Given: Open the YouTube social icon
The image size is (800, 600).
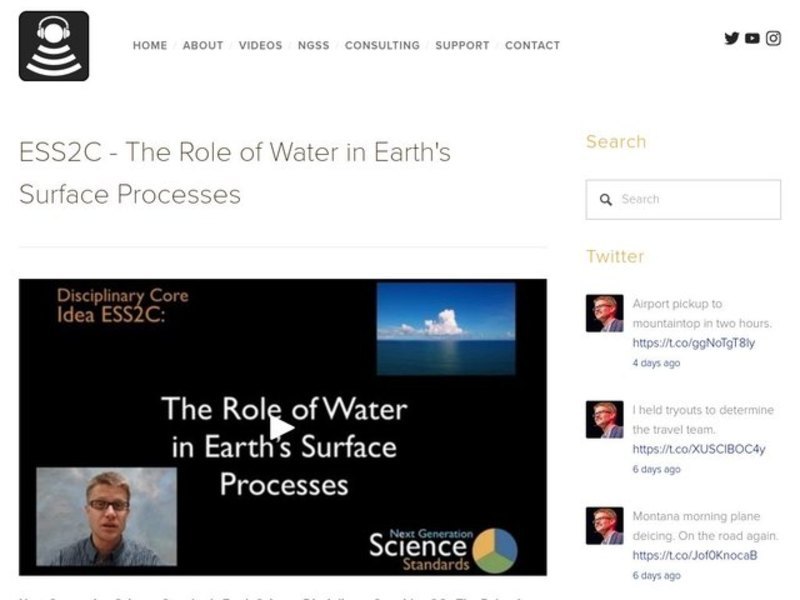Looking at the screenshot, I should [x=752, y=39].
